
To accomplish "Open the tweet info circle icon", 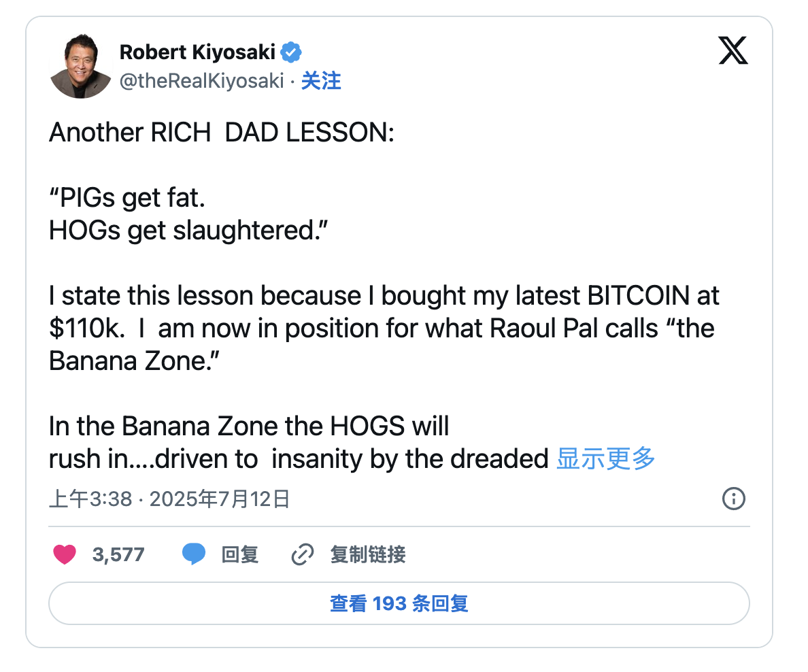I will 733,499.
